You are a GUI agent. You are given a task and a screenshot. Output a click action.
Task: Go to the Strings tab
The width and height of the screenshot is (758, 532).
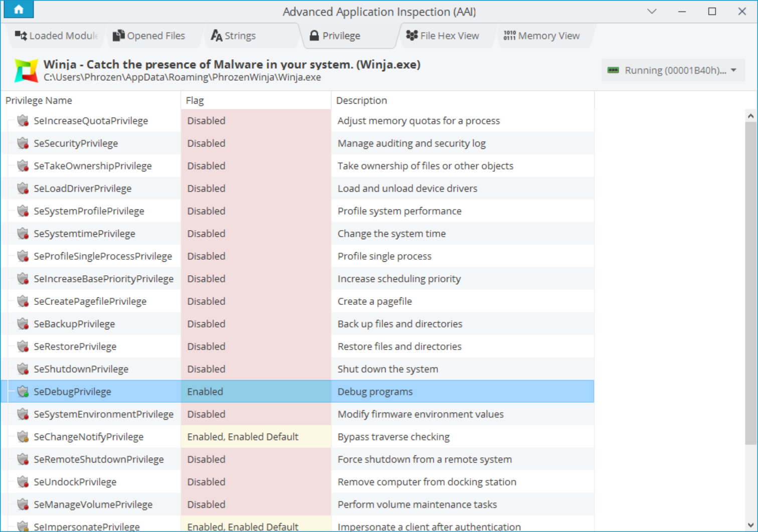pyautogui.click(x=234, y=36)
